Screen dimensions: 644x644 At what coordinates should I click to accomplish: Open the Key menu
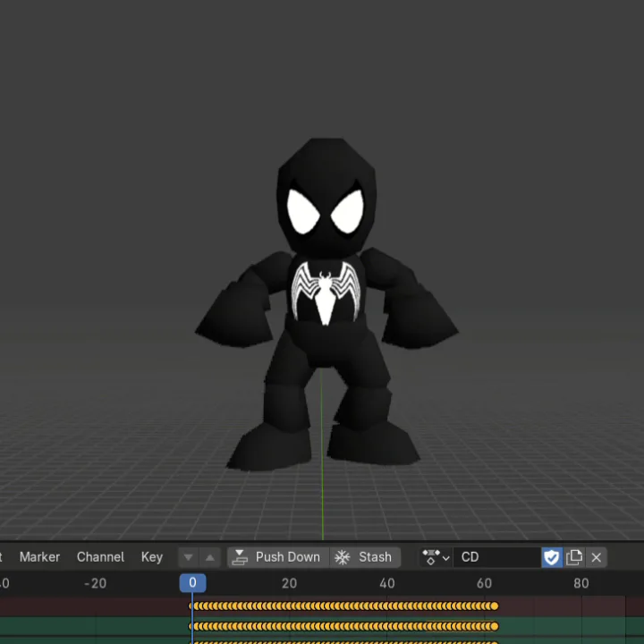point(152,557)
